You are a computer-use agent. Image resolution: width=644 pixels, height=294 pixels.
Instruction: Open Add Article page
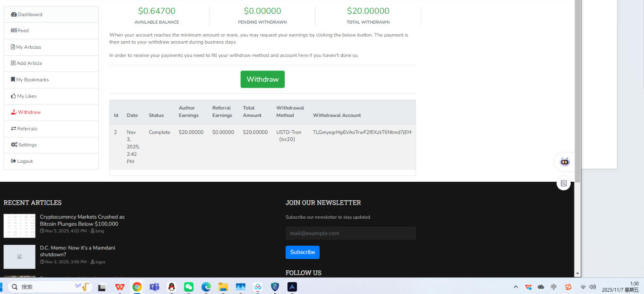tap(29, 63)
